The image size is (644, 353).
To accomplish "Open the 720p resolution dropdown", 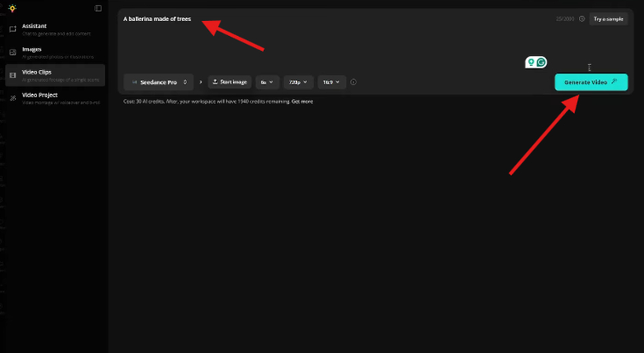I will [298, 82].
